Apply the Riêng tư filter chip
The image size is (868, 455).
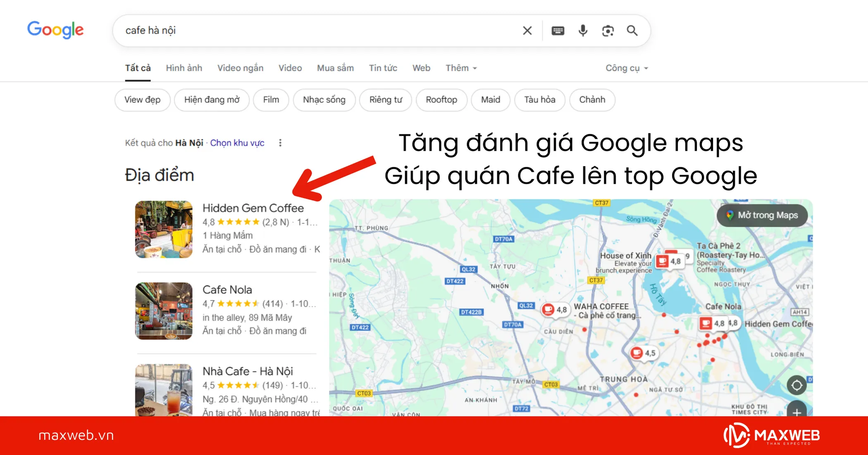pos(386,100)
